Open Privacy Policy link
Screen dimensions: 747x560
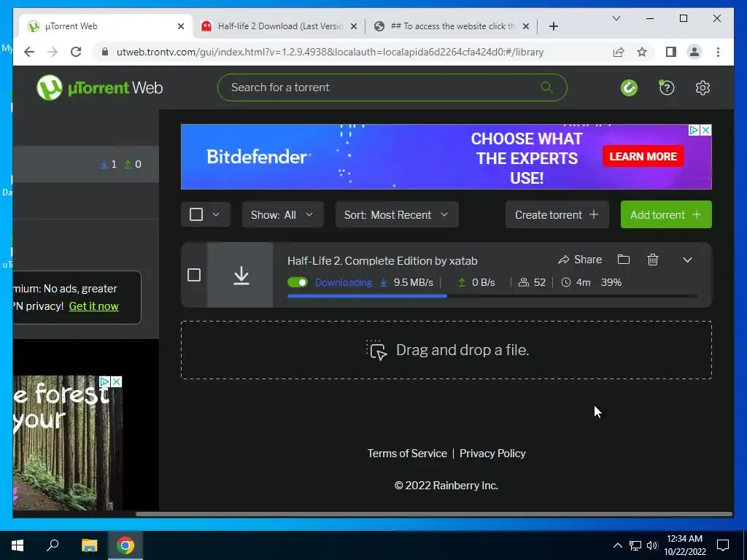tap(492, 454)
